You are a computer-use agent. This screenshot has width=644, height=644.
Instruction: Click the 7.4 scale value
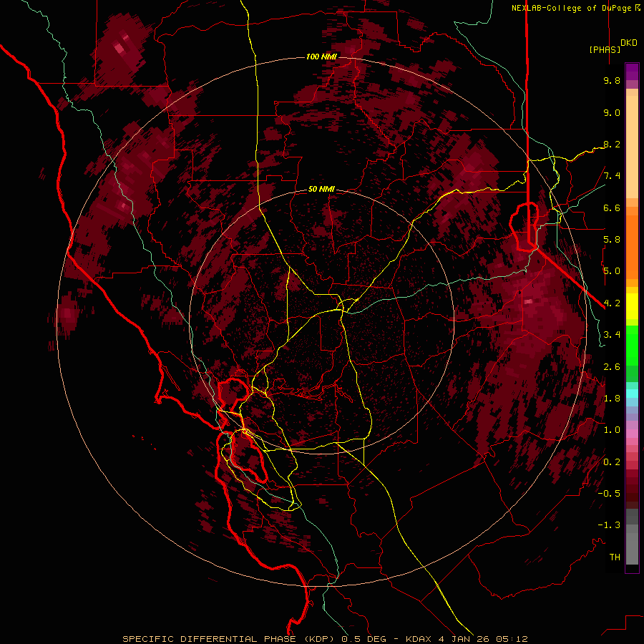pos(612,176)
